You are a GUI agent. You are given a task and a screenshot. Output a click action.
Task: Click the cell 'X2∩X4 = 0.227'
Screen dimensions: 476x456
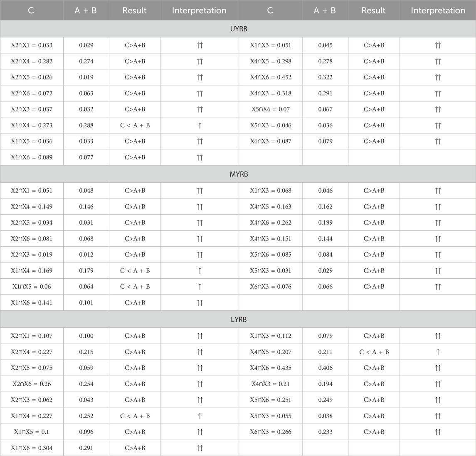(x=32, y=352)
